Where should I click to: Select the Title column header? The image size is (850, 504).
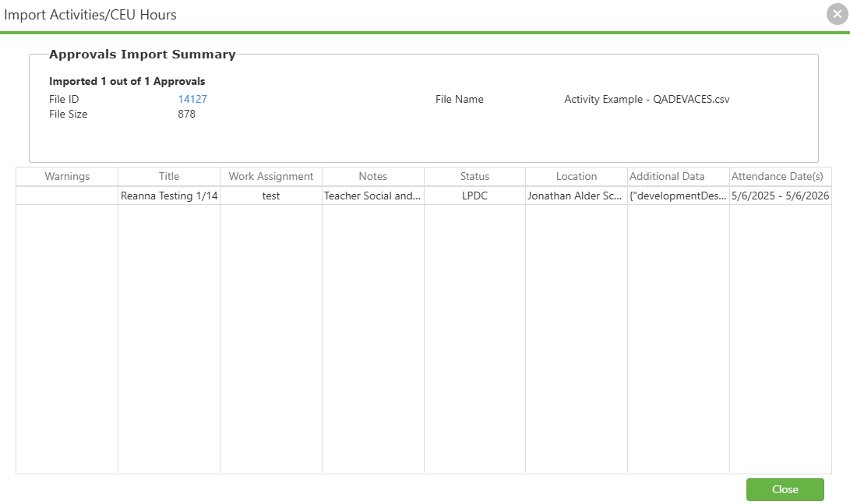169,176
